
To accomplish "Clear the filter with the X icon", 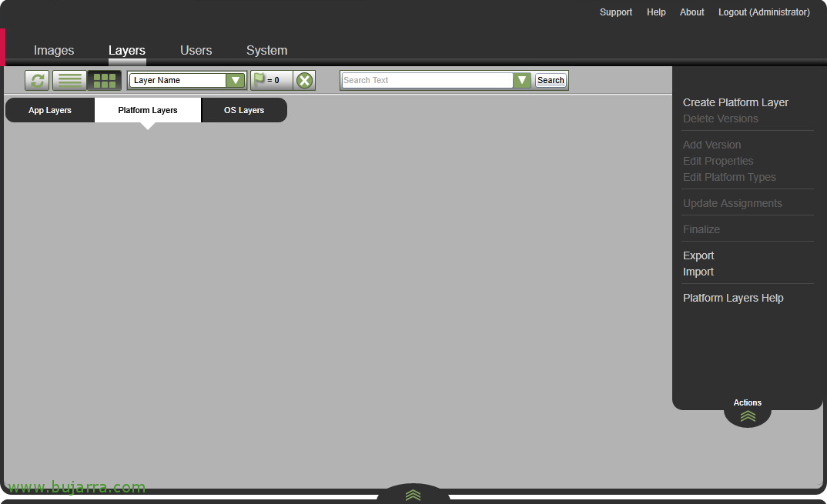I will tap(305, 80).
